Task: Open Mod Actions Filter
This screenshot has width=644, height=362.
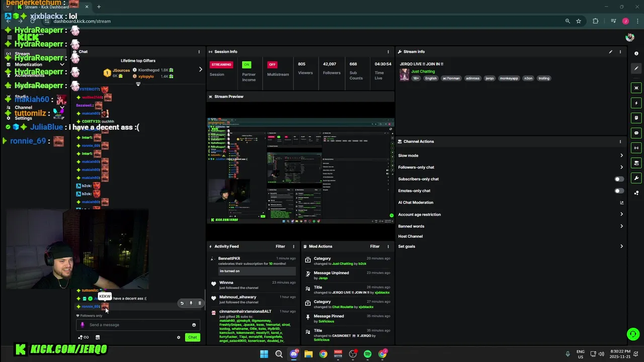Action: 375,246
